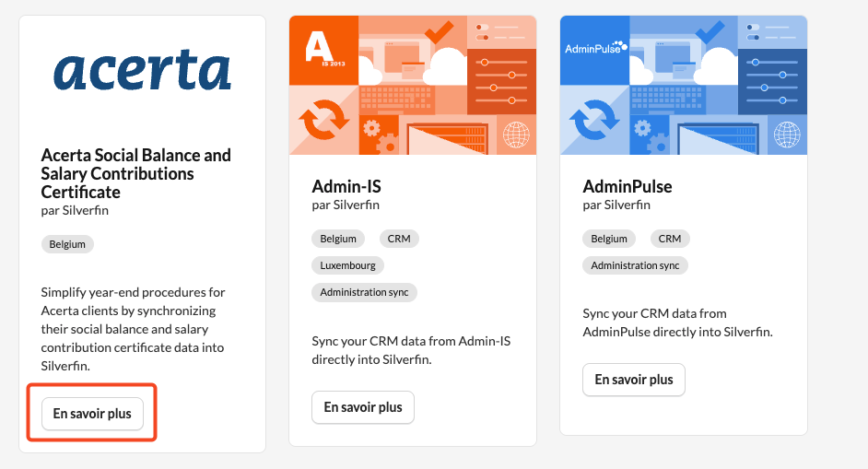Viewport: 868px width, 469px height.
Task: Click the blue checkmark in AdminPulse banner
Action: point(710,32)
